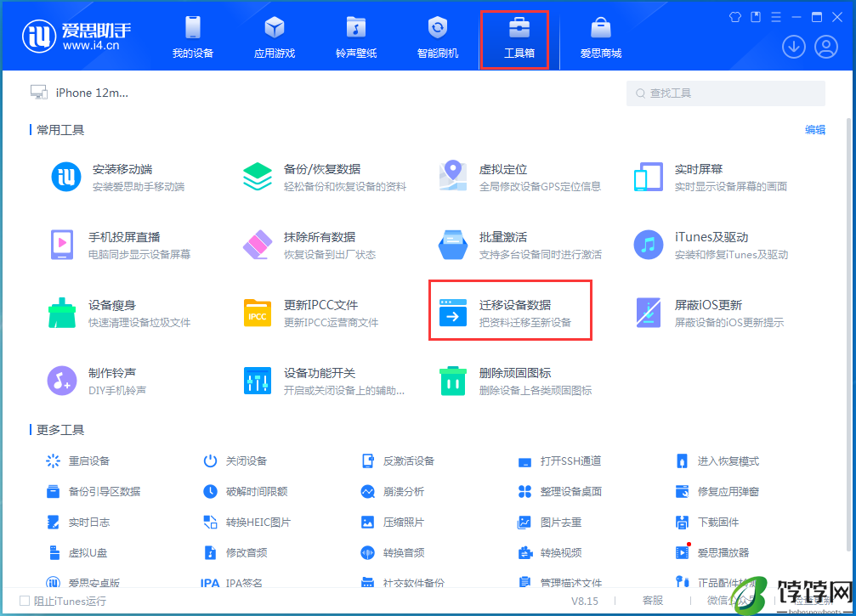Image resolution: width=856 pixels, height=616 pixels.
Task: Click the 打开SSH通道 icon
Action: [524, 462]
